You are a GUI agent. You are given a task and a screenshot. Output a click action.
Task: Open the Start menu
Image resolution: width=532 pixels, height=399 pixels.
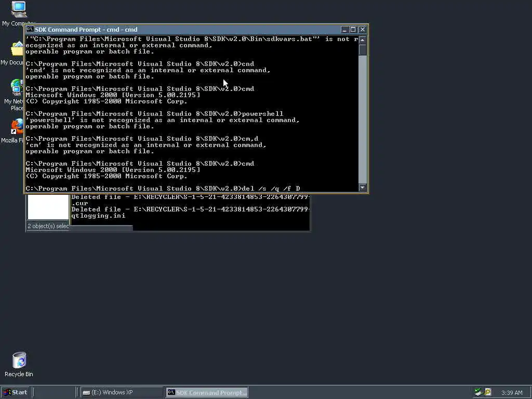click(x=16, y=393)
